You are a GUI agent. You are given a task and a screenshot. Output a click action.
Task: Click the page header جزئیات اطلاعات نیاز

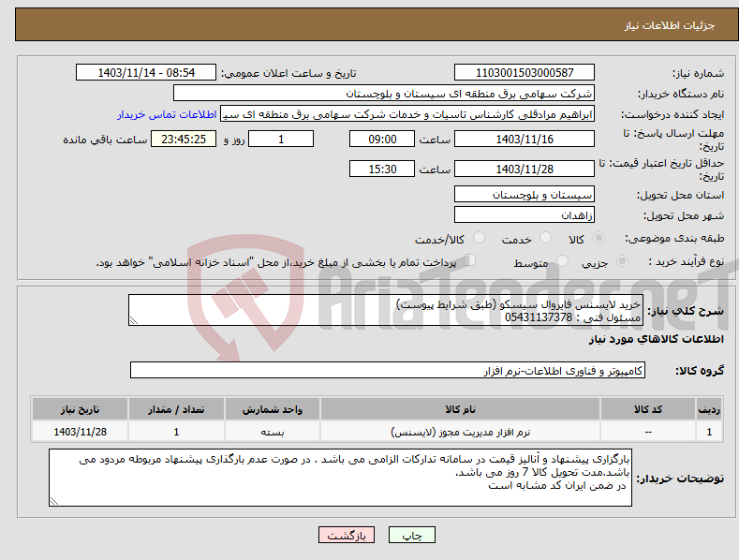point(670,25)
